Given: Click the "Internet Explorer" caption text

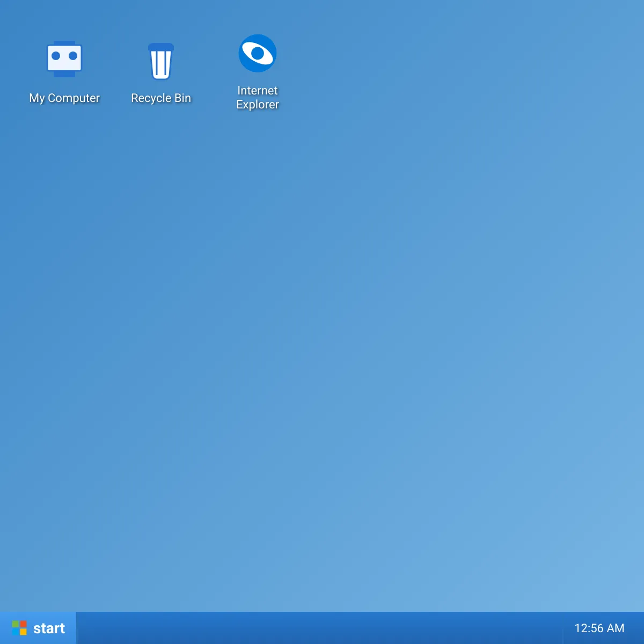Looking at the screenshot, I should tap(258, 98).
